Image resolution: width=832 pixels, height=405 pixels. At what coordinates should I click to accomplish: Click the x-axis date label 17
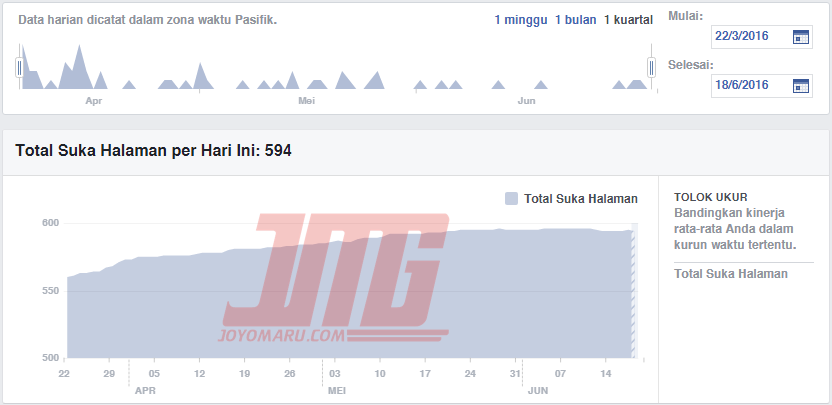coord(425,374)
